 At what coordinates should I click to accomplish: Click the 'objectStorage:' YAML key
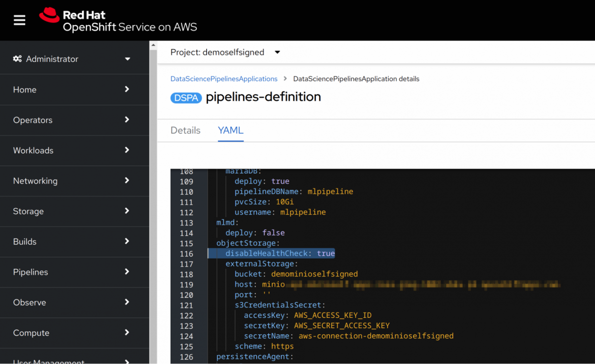[248, 243]
